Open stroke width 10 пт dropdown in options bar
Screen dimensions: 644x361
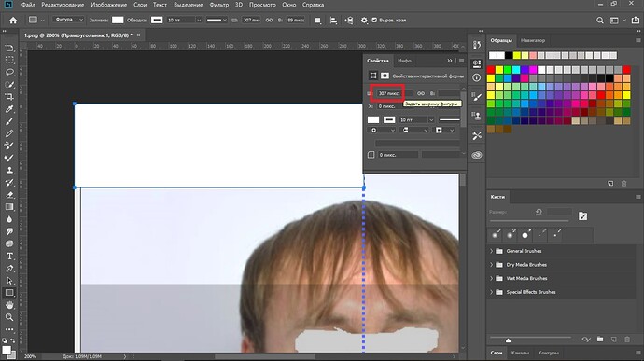199,21
